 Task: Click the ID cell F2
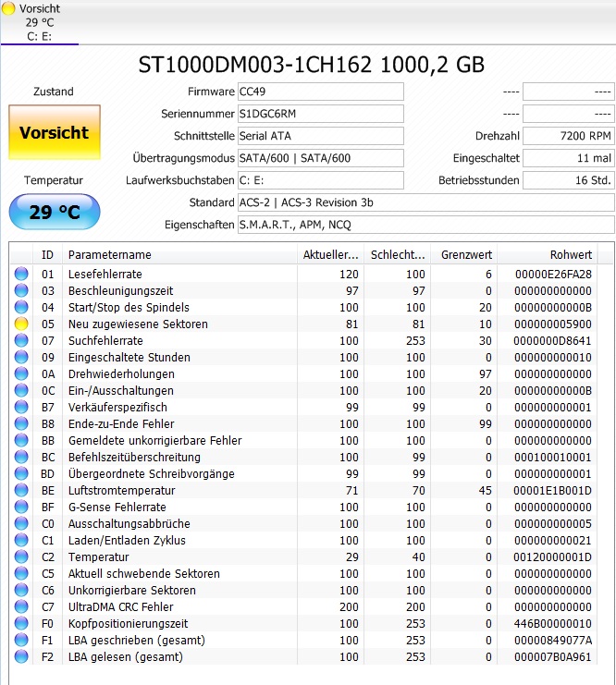47,657
